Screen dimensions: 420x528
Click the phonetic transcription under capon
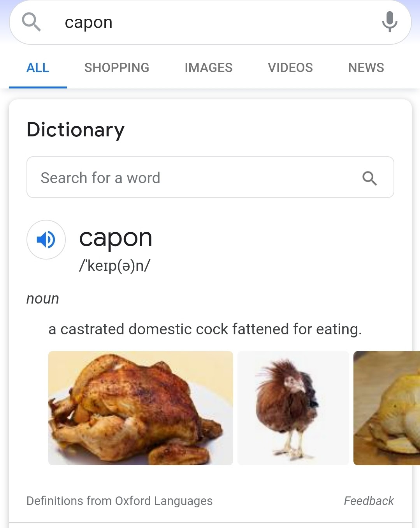pos(114,266)
